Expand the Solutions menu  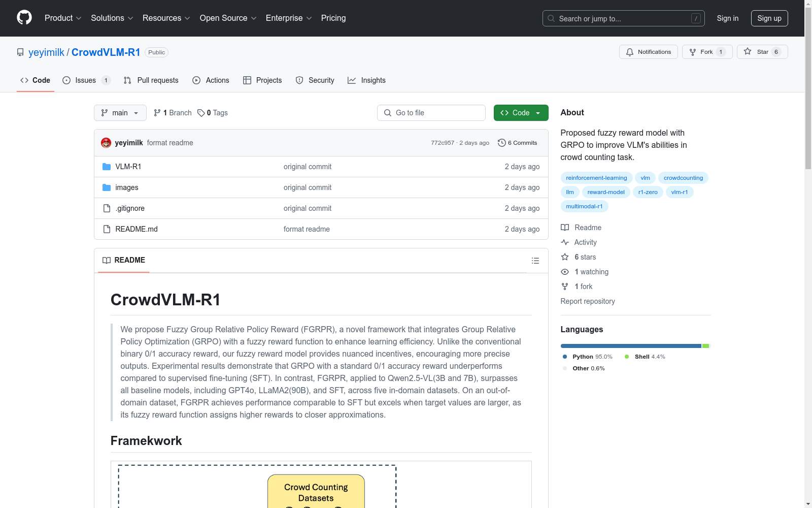tap(112, 18)
